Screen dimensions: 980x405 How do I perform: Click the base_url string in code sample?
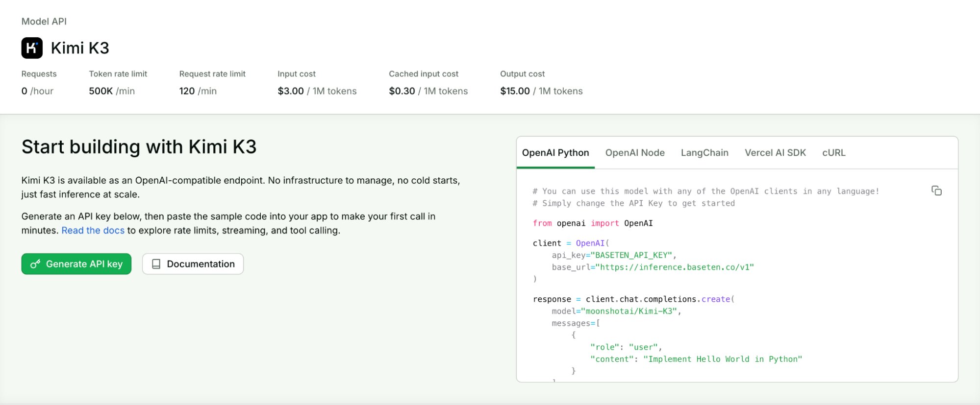click(x=675, y=267)
